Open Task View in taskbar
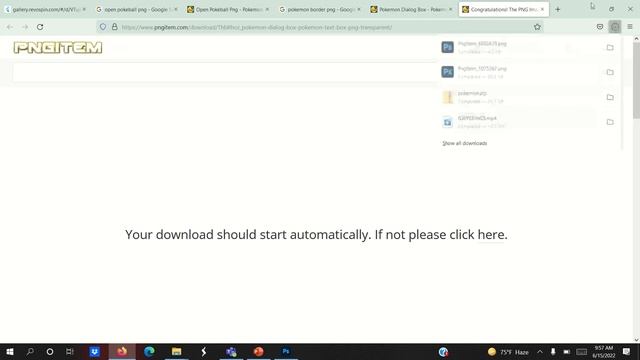Viewport: 640px width, 360px height. [x=69, y=351]
